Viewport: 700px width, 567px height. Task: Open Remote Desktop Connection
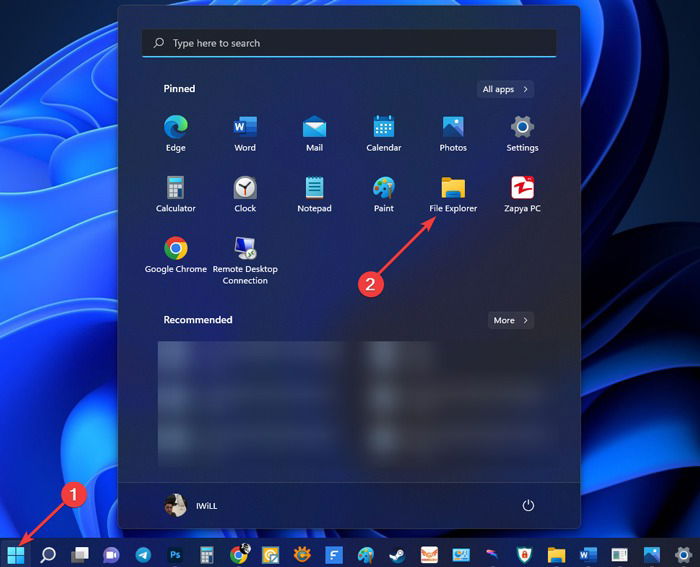245,260
